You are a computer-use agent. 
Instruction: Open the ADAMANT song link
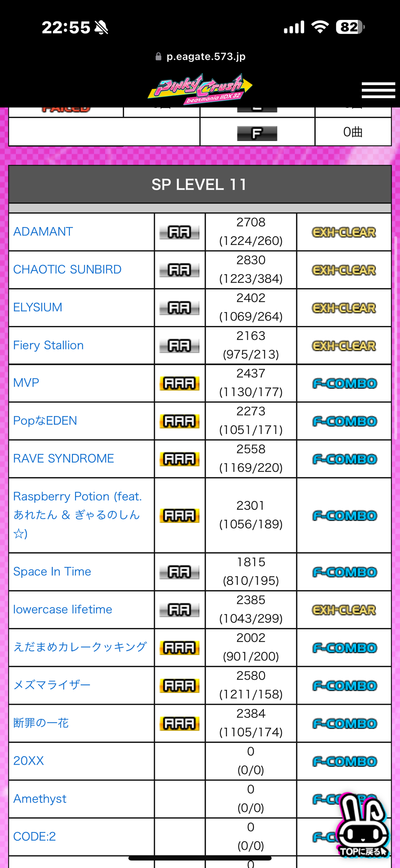click(x=43, y=232)
